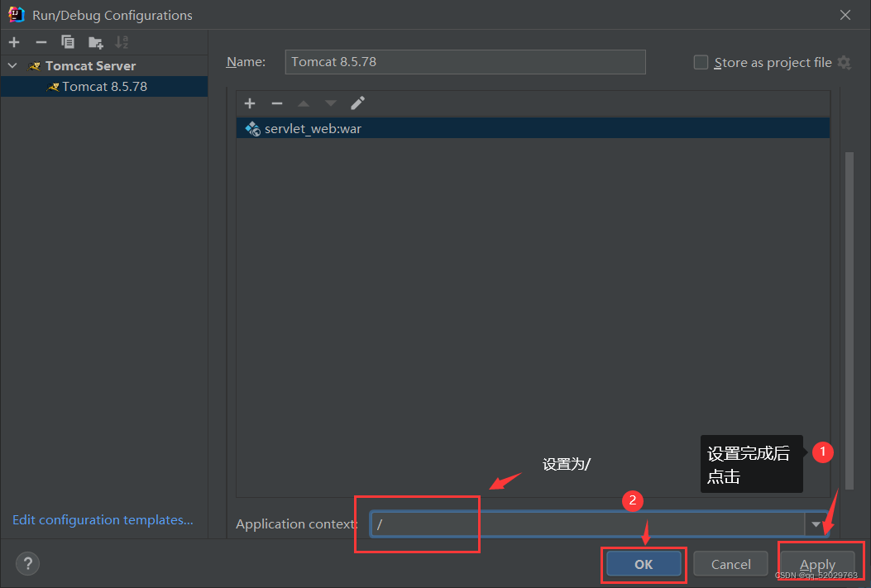Click OK to confirm configuration
Image resolution: width=871 pixels, height=588 pixels.
tap(644, 564)
